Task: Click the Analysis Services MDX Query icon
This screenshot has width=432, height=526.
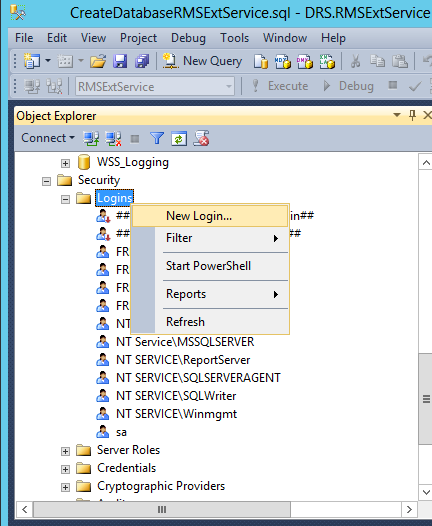Action: coord(283,62)
